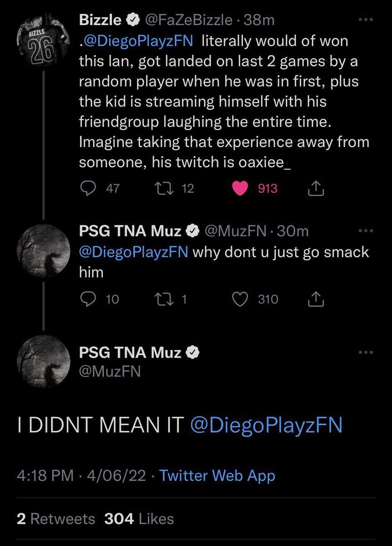392x546 pixels.
Task: Click Bizzle's verified badge
Action: click(x=132, y=20)
